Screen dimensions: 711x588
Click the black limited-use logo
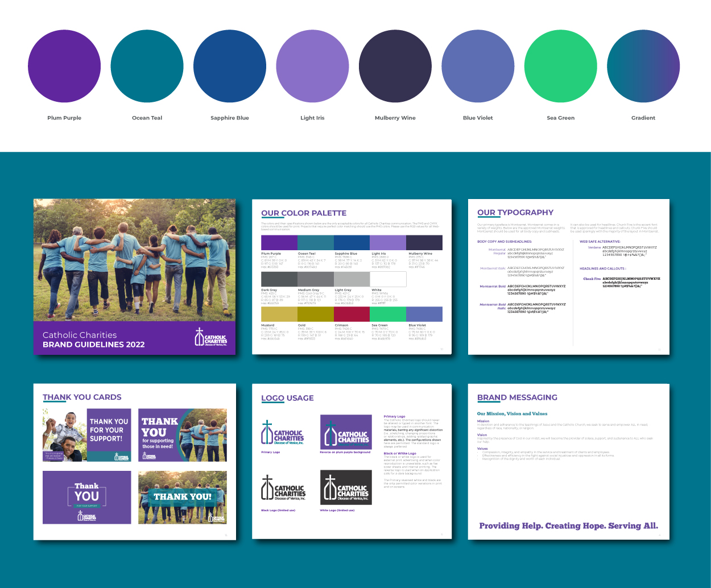pos(283,488)
